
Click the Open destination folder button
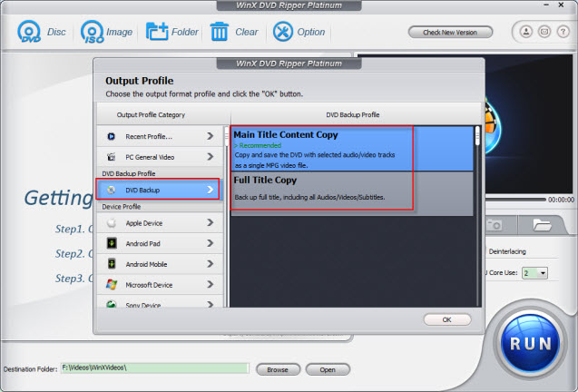click(x=328, y=369)
